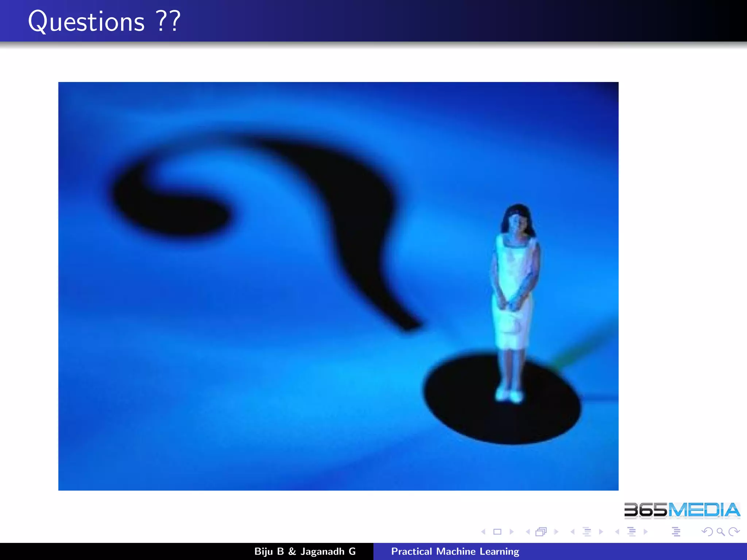Jump to previous subsection arrow
The width and height of the screenshot is (747, 560).
point(573,532)
